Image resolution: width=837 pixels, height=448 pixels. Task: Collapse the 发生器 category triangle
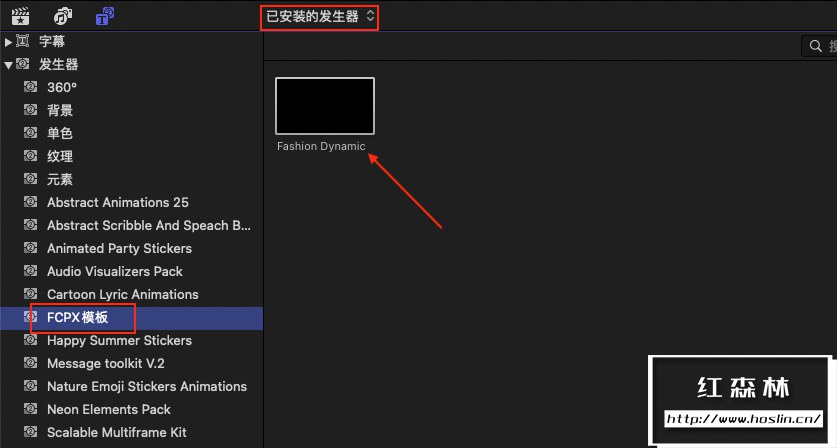coord(8,65)
